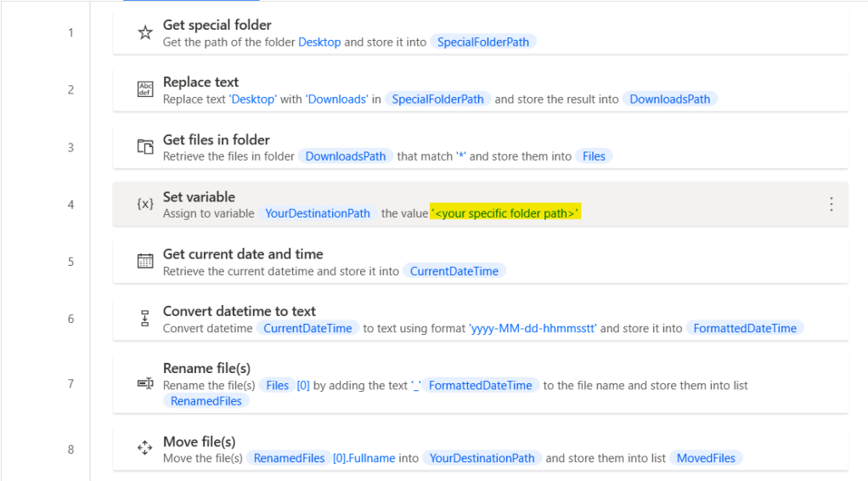Click the star icon of Get special folder
Viewport: 868px width, 481px height.
145,33
